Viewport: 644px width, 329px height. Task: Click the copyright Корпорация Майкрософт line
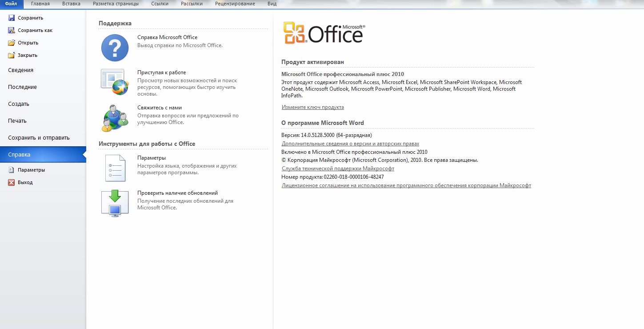click(380, 160)
